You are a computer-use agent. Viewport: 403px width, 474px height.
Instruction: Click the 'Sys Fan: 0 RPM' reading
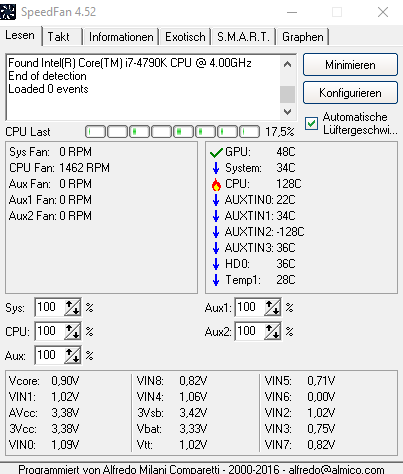point(50,152)
